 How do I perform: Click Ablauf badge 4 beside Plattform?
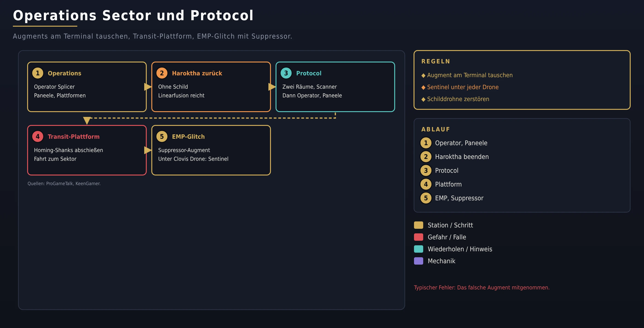click(426, 184)
